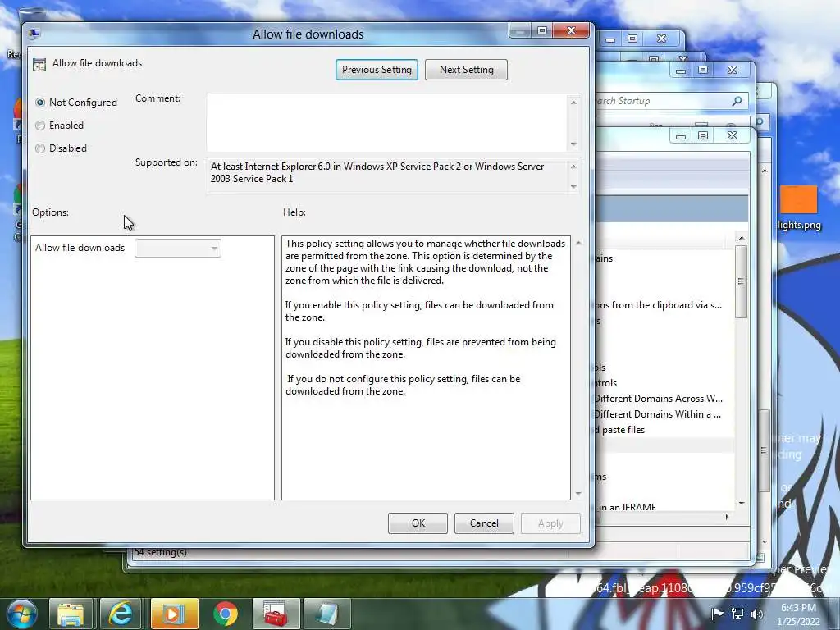
Task: Click the red toolbox taskbar icon
Action: tap(276, 614)
